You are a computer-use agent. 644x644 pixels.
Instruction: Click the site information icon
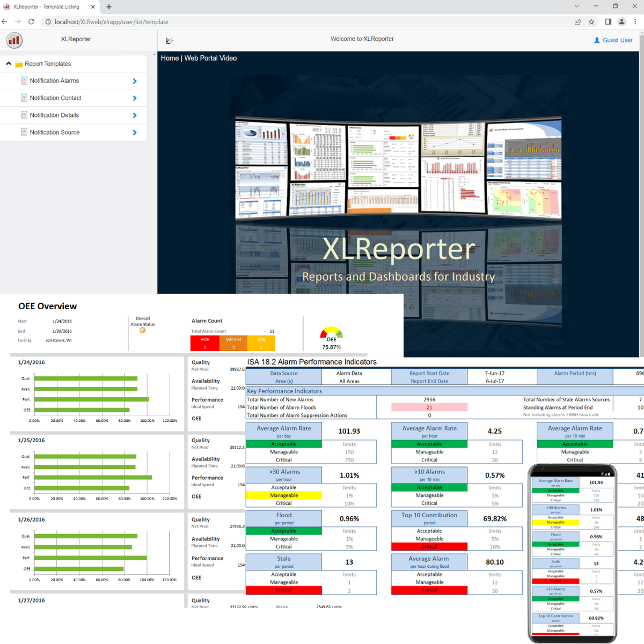48,22
